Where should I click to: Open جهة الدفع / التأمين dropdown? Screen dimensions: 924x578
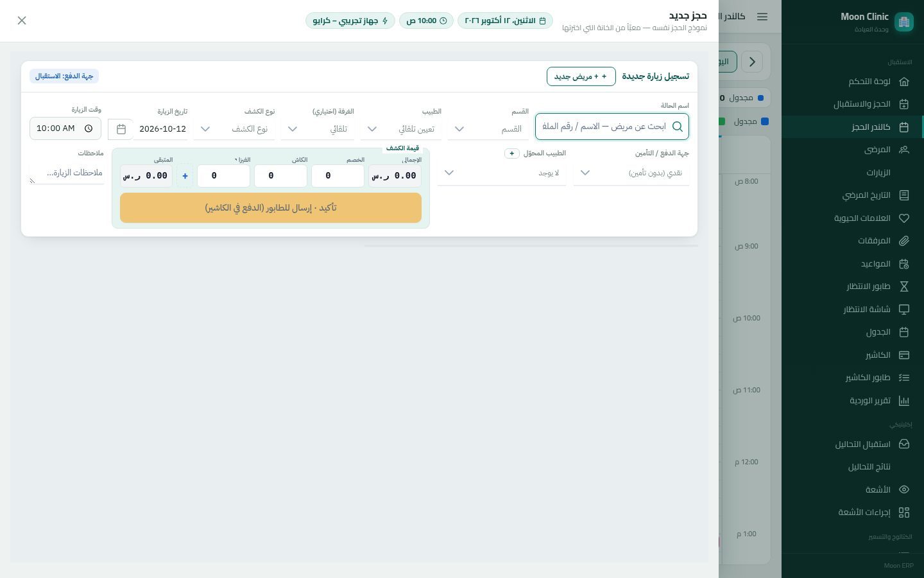click(631, 173)
